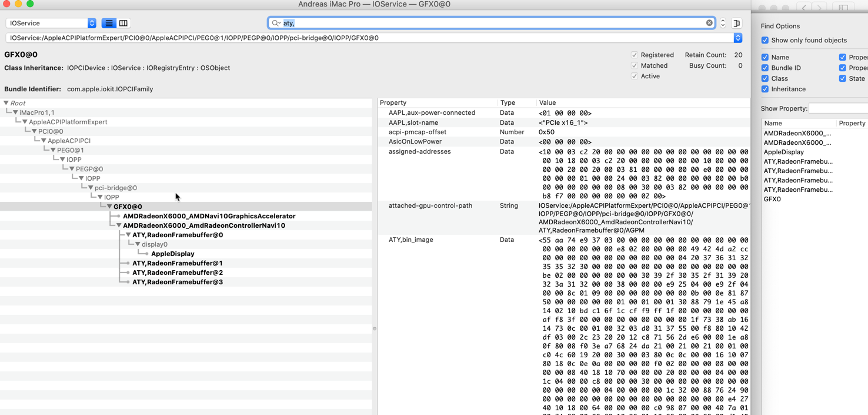Click the Show Property input field
This screenshot has width=868, height=415.
(x=838, y=108)
